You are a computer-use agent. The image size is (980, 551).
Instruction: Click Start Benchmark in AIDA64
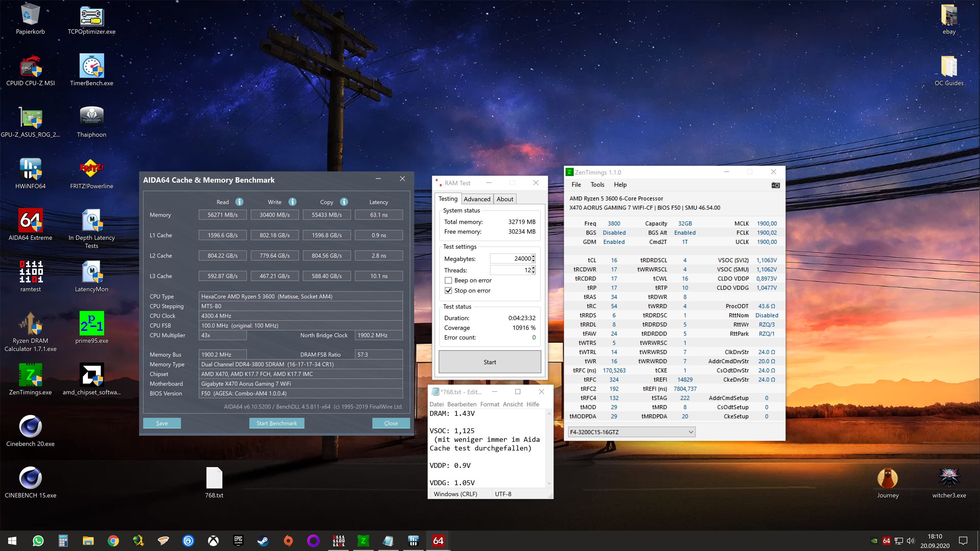(277, 423)
